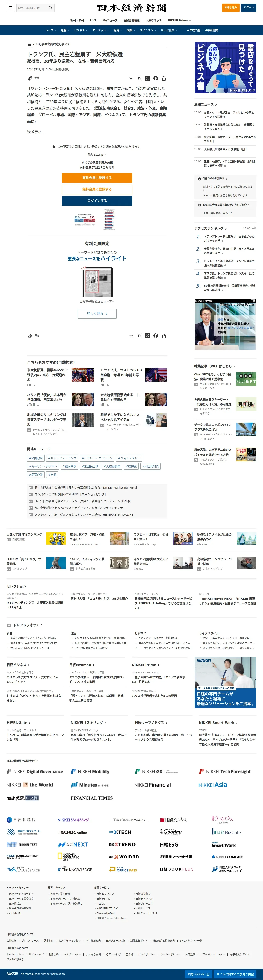Open the #総得票数 keyword tag
This screenshot has width=263, height=980.
(x=69, y=466)
